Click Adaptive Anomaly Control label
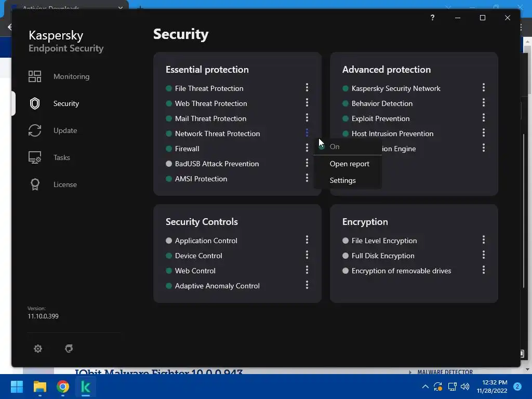The width and height of the screenshot is (532, 399). (x=217, y=286)
